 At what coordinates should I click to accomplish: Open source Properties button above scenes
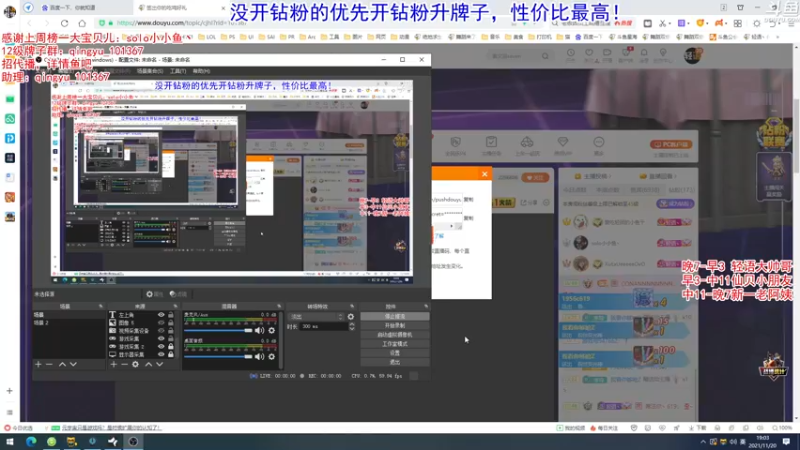(154, 294)
